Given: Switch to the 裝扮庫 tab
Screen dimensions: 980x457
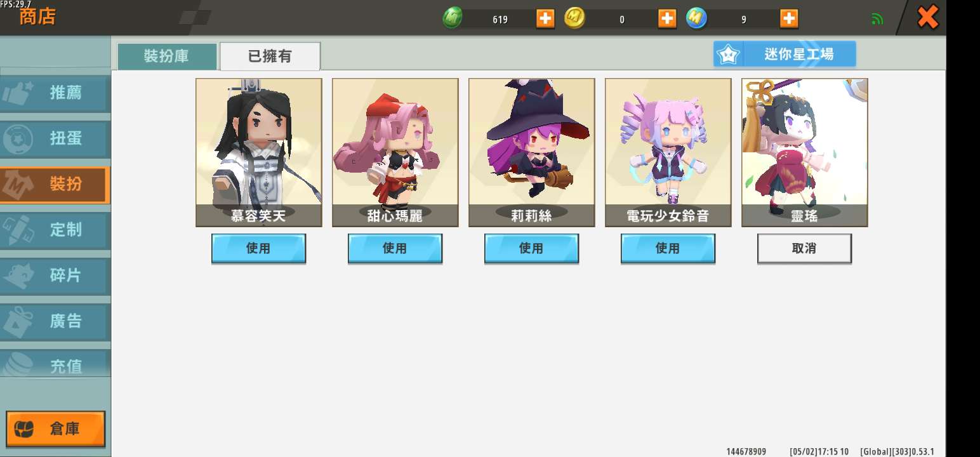Looking at the screenshot, I should pyautogui.click(x=167, y=56).
